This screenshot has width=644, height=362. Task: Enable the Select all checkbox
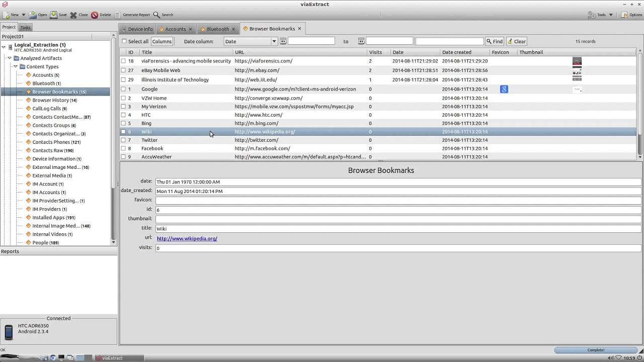click(124, 41)
